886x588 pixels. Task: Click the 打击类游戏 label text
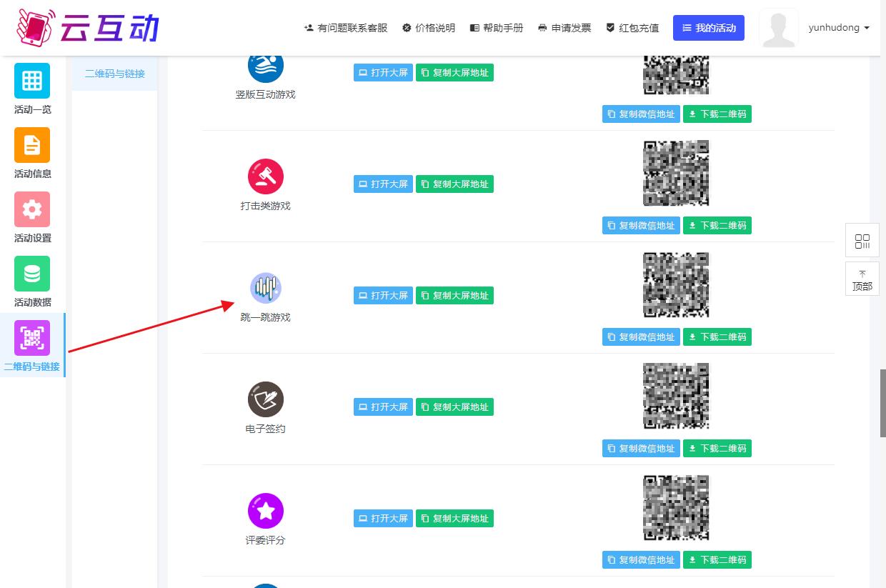266,206
